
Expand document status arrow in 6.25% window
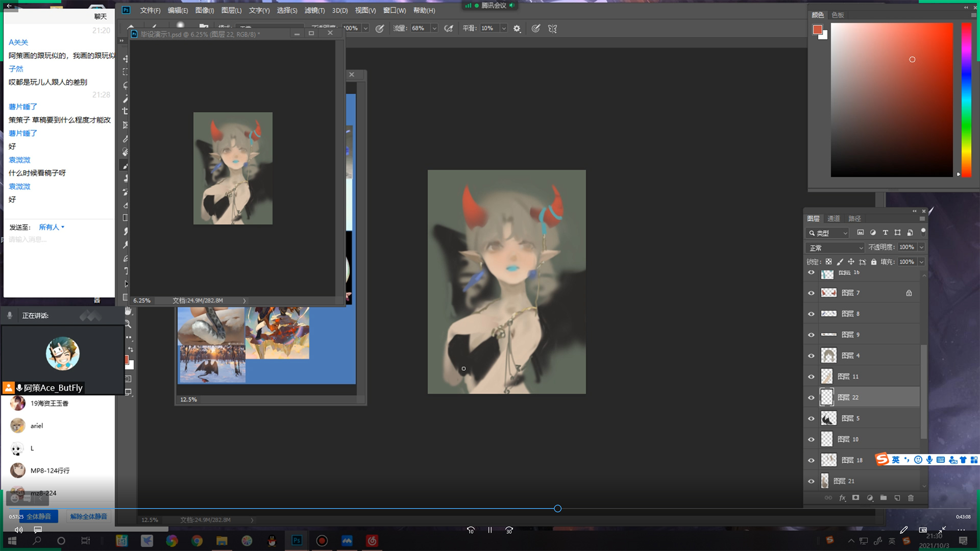244,300
